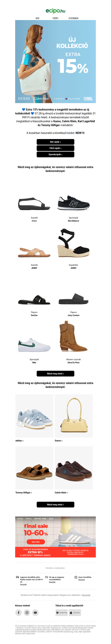Select the New Balance sneaker thumbnail
The height and width of the screenshot is (644, 111).
74,203
